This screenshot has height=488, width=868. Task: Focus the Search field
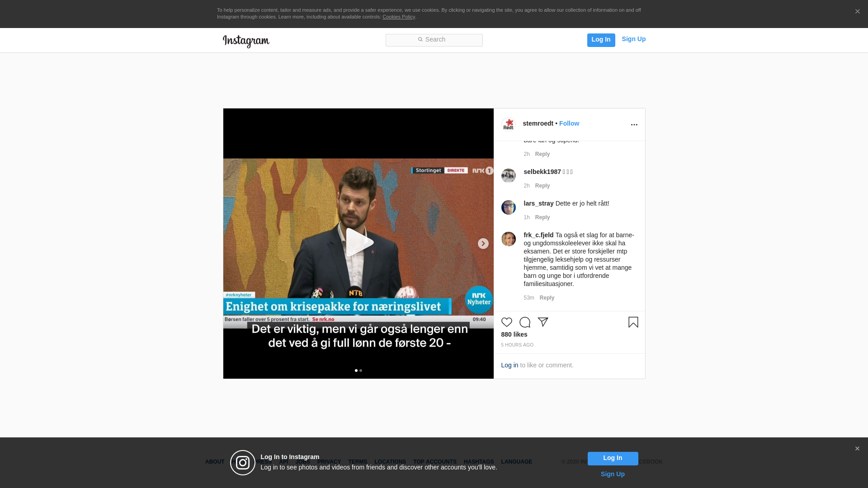(434, 40)
